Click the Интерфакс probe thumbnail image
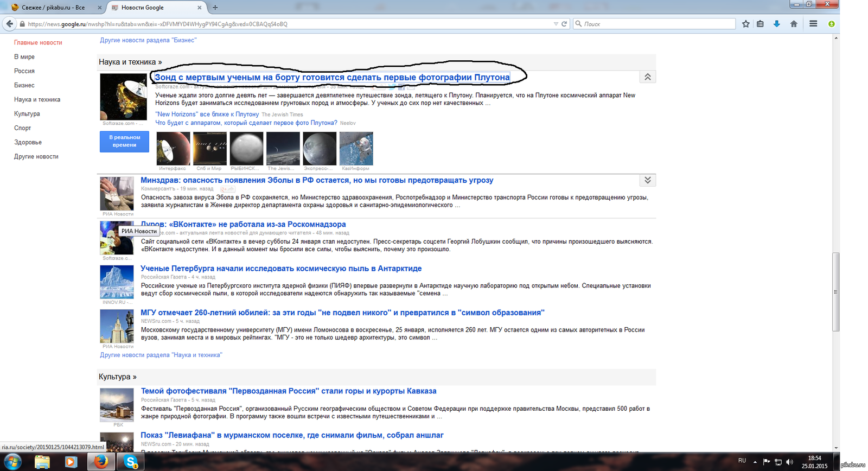This screenshot has width=868, height=471. click(x=173, y=148)
